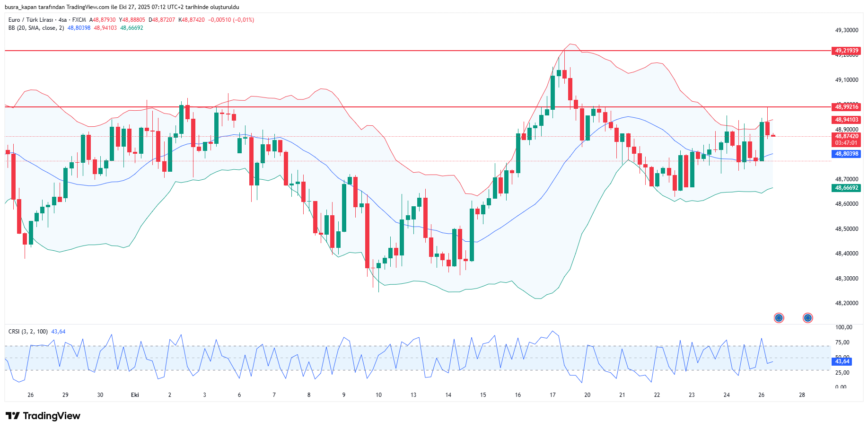Image resolution: width=868 pixels, height=430 pixels.
Task: Click the 100,00 tick on CRSI scale
Action: click(843, 327)
